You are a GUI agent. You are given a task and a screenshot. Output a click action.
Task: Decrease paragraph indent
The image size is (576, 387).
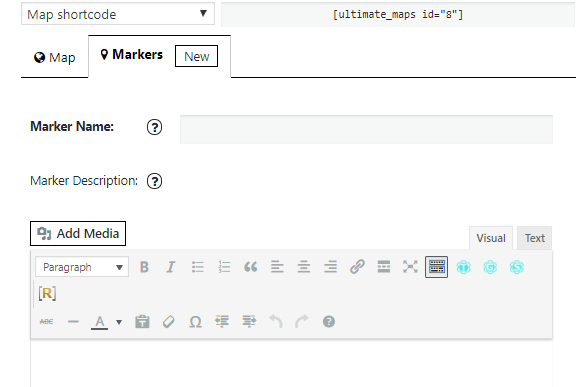pyautogui.click(x=222, y=322)
